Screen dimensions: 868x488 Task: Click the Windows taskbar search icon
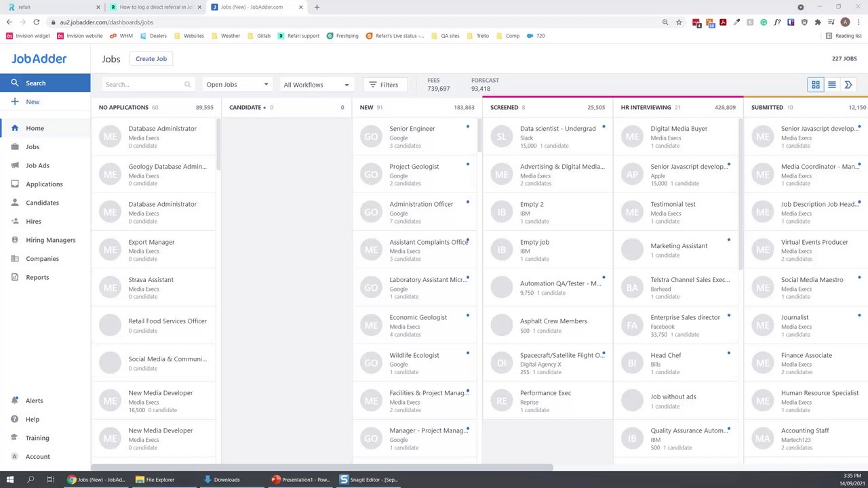click(31, 479)
